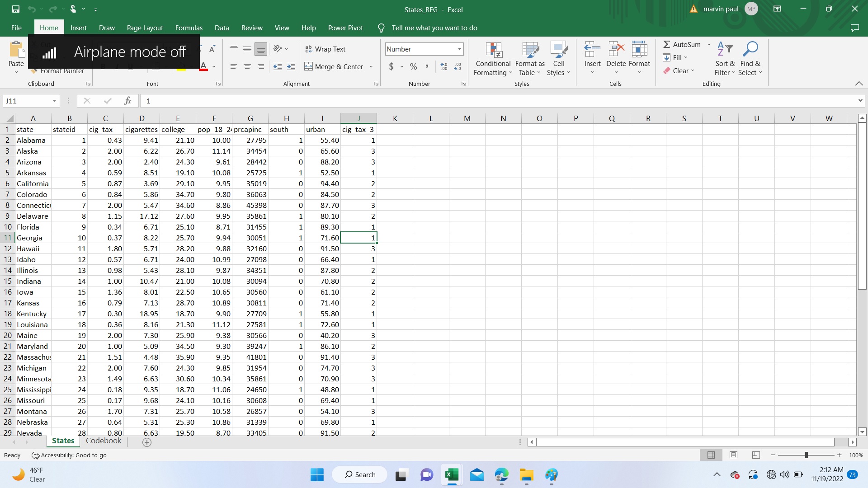The height and width of the screenshot is (488, 868).
Task: Switch to Page Break Preview view
Action: (756, 455)
